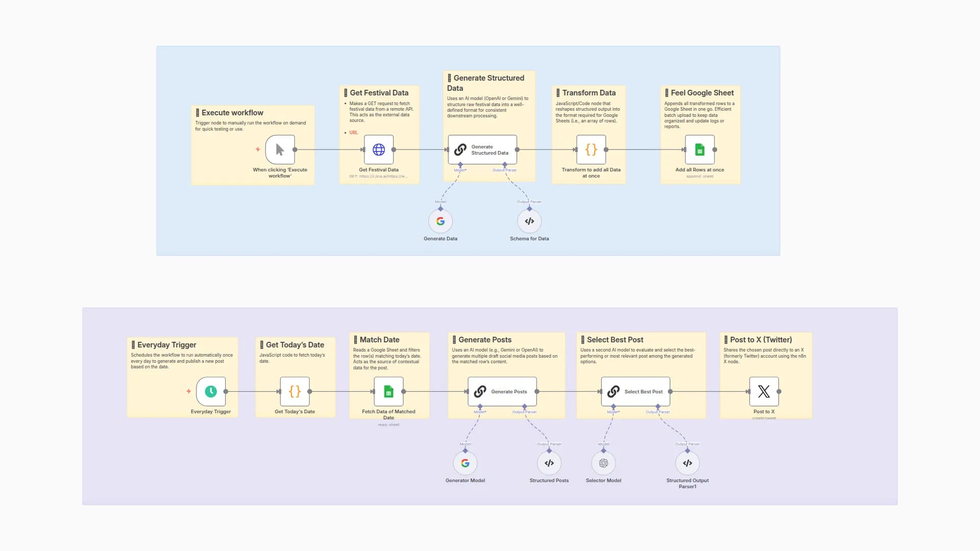The width and height of the screenshot is (980, 551).
Task: Select Fetch Data of Matched Date node
Action: coord(388,391)
